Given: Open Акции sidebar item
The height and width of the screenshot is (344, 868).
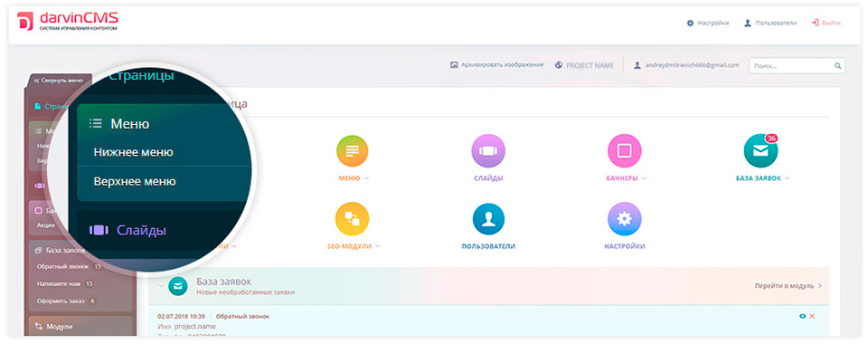Looking at the screenshot, I should tap(45, 225).
